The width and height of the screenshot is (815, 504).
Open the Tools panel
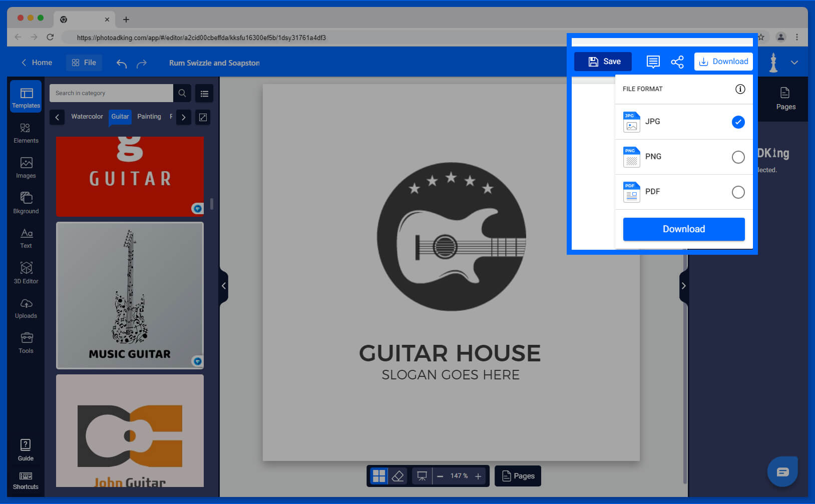point(26,342)
